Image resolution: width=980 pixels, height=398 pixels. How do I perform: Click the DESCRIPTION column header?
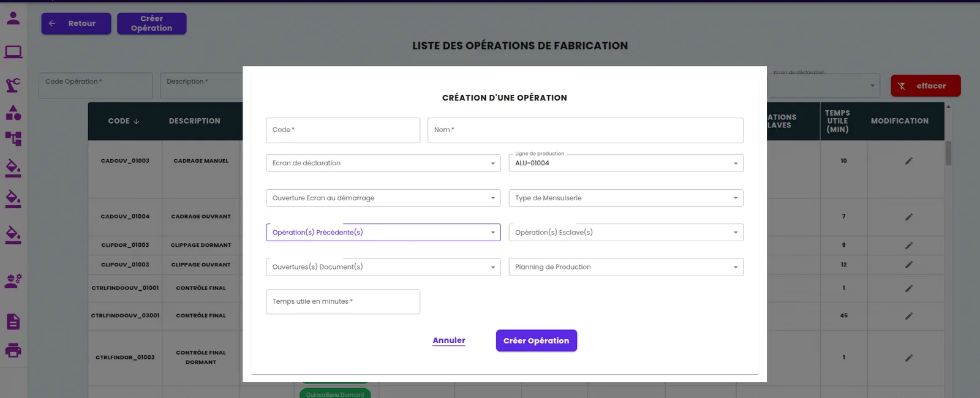click(x=195, y=121)
